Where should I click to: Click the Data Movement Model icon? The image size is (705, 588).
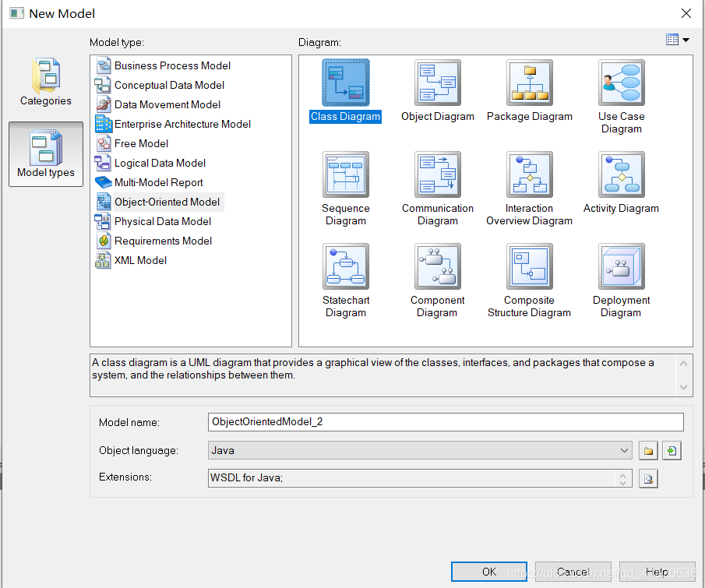(104, 104)
